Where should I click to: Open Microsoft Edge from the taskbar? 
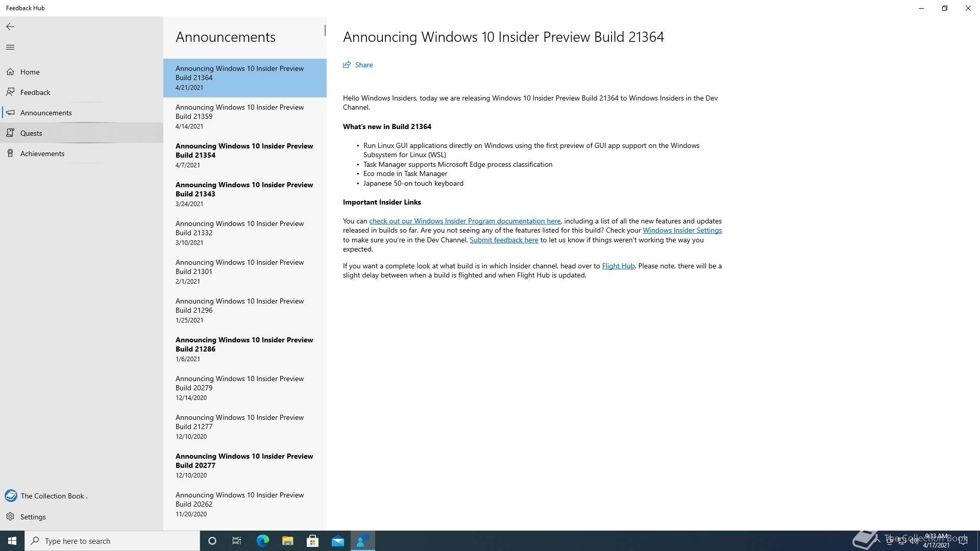pos(263,541)
